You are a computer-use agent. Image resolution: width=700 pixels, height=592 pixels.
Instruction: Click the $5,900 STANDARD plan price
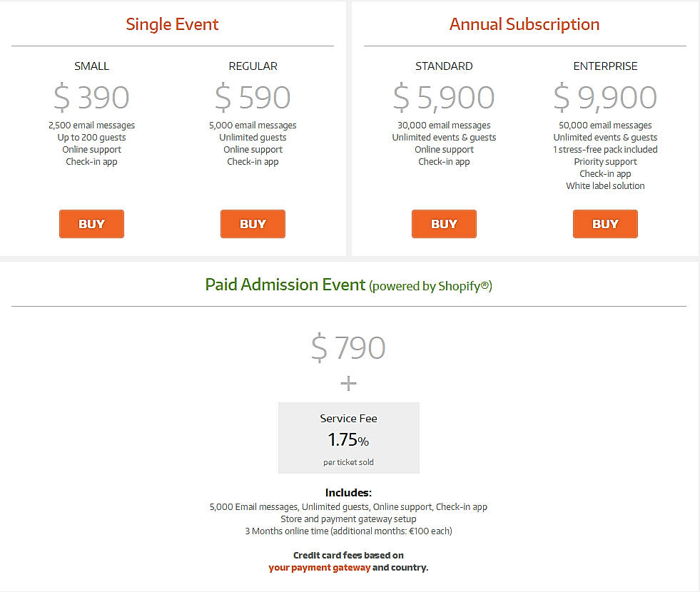point(444,96)
